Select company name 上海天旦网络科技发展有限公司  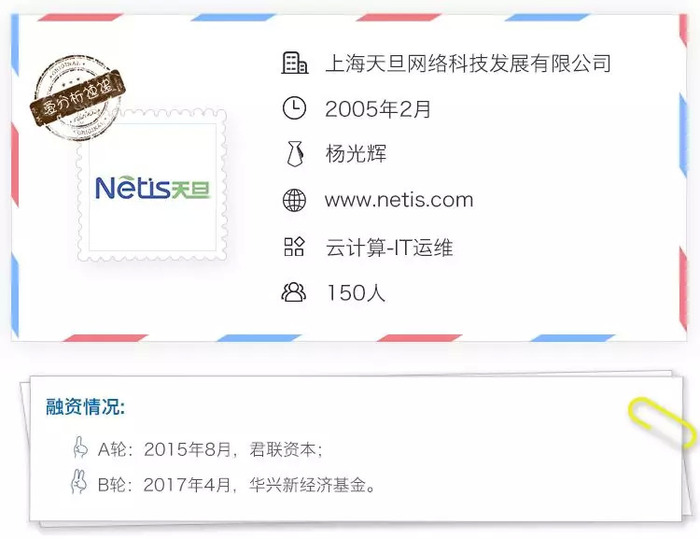pos(468,63)
